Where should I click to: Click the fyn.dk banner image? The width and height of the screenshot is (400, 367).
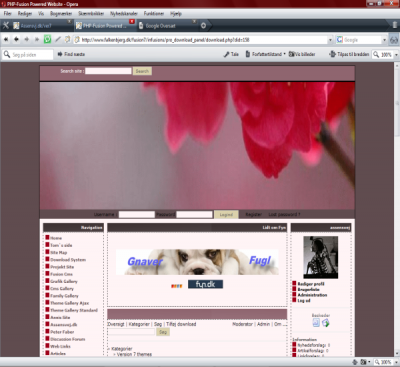(x=205, y=284)
